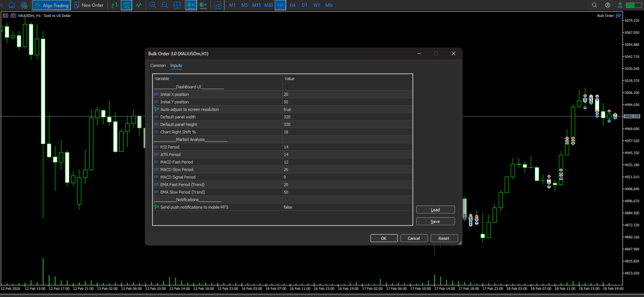Confirm settings with OK button
The image size is (644, 297).
[x=384, y=238]
